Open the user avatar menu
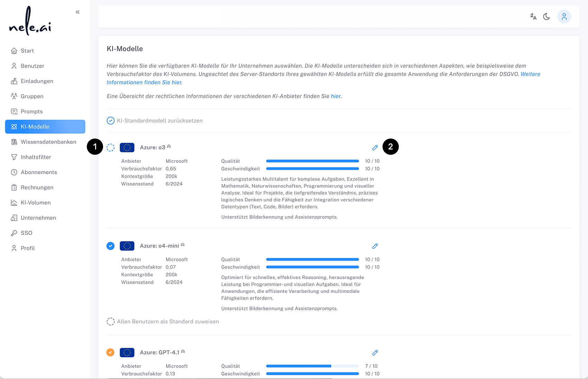The image size is (588, 379). coord(564,17)
